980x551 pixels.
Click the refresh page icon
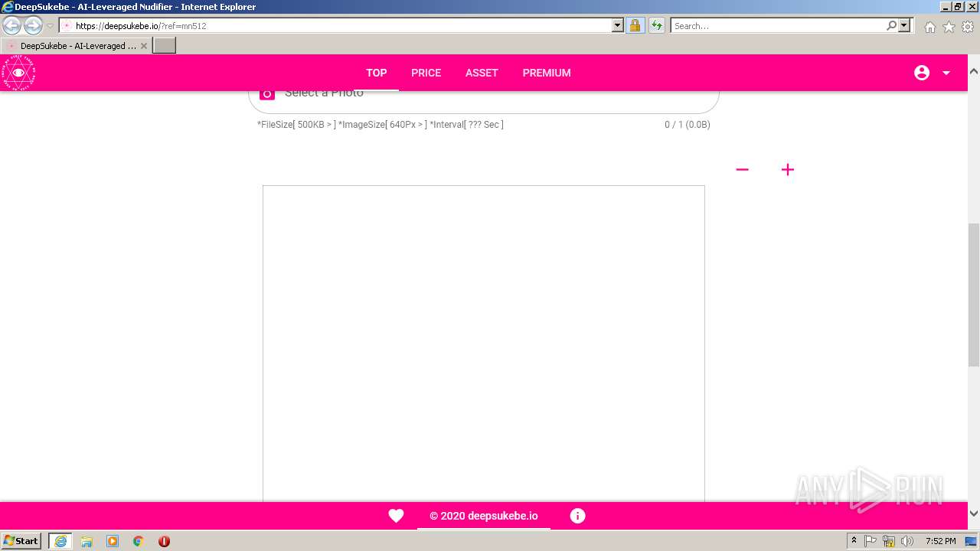click(x=657, y=25)
